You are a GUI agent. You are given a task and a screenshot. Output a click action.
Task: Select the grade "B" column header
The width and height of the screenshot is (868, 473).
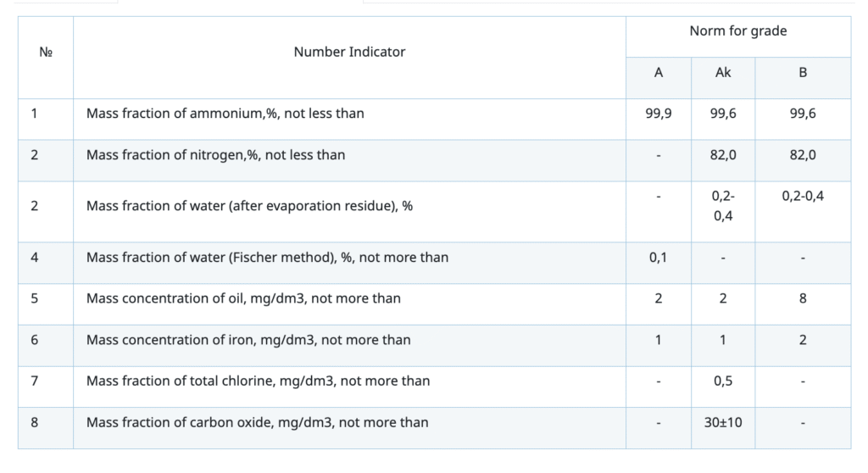tap(803, 73)
